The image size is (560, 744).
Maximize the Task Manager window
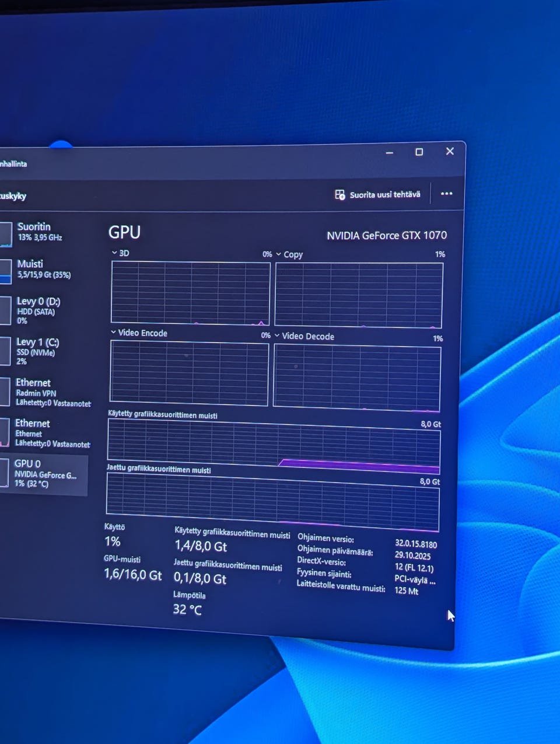pyautogui.click(x=419, y=152)
